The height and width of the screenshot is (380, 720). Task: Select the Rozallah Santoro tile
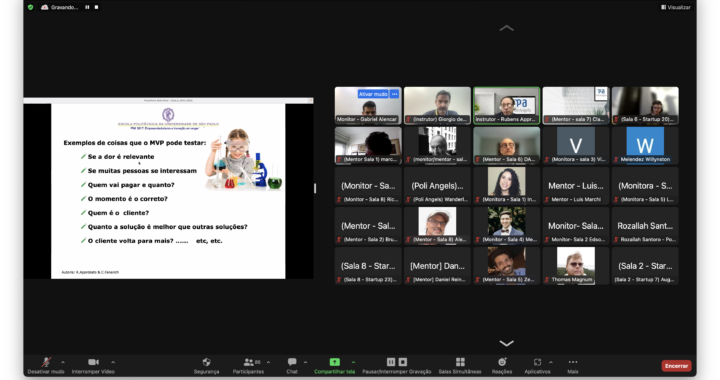pyautogui.click(x=645, y=226)
